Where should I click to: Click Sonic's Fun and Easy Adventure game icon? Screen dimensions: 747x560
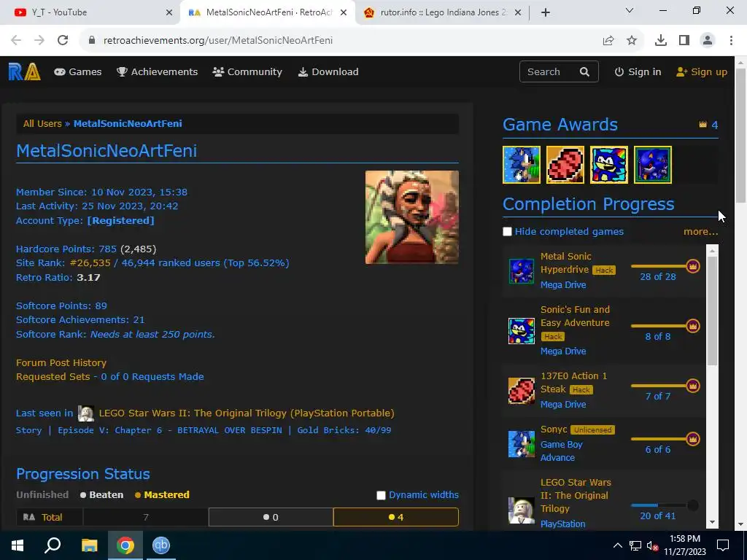[521, 330]
